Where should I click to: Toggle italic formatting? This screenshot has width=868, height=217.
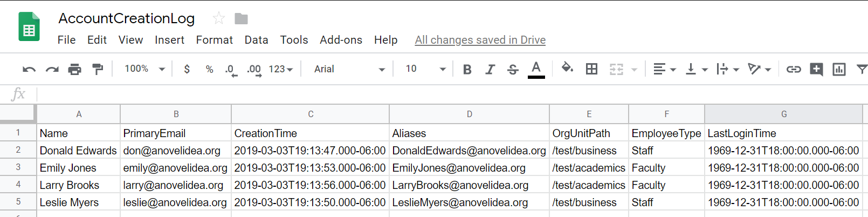[x=490, y=69]
